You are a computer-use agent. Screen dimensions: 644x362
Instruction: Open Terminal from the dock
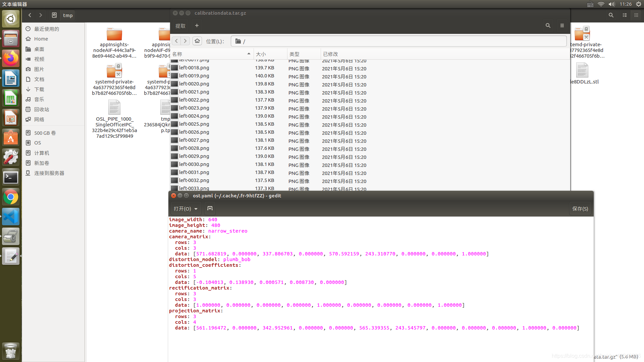point(11,177)
